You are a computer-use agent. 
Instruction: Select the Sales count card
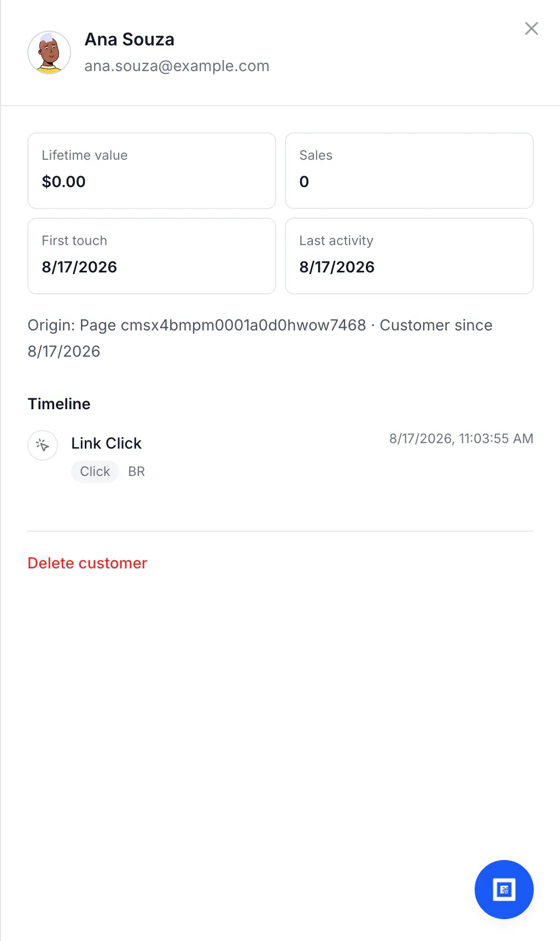click(x=409, y=171)
